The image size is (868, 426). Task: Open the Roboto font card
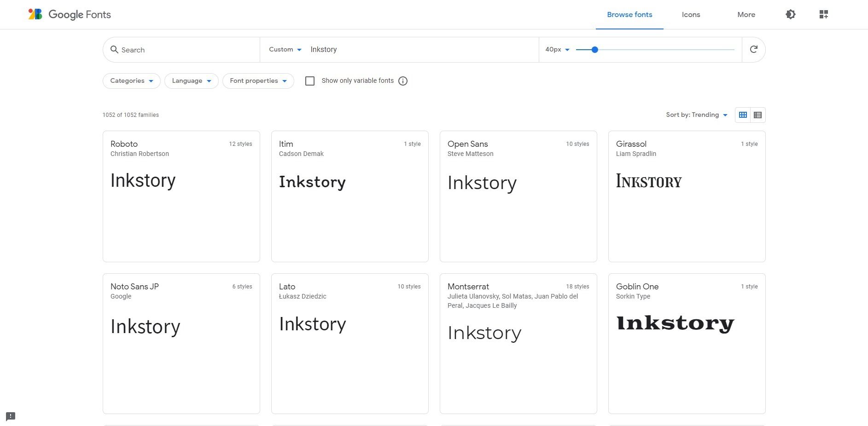point(181,196)
